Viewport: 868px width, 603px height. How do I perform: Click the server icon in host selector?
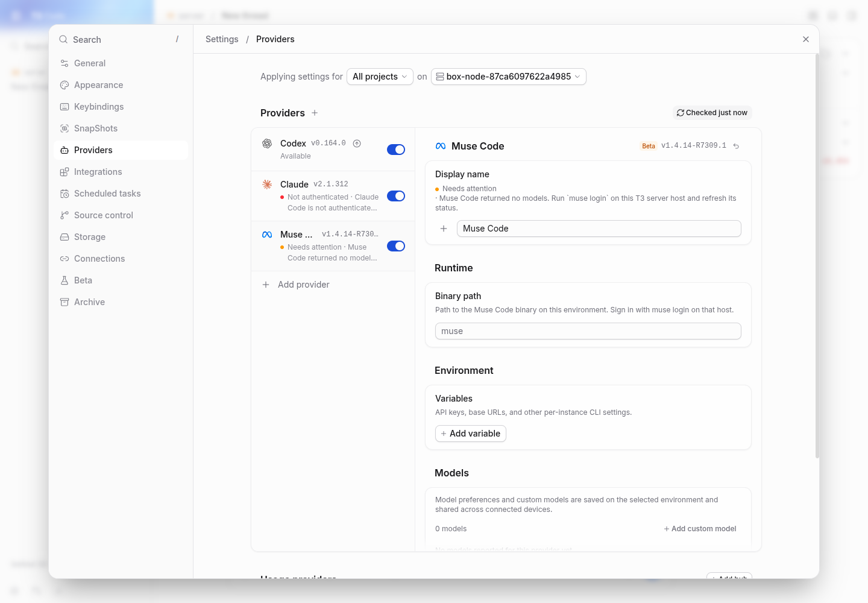click(440, 77)
